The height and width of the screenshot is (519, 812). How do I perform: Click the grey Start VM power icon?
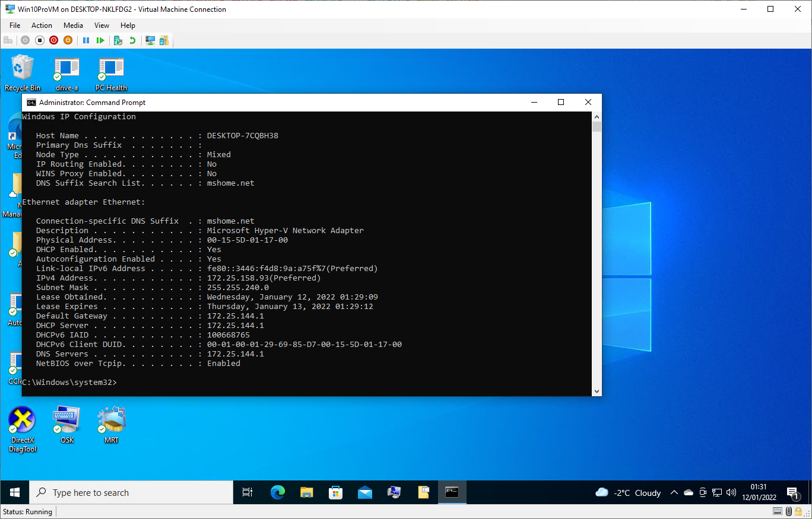[25, 40]
